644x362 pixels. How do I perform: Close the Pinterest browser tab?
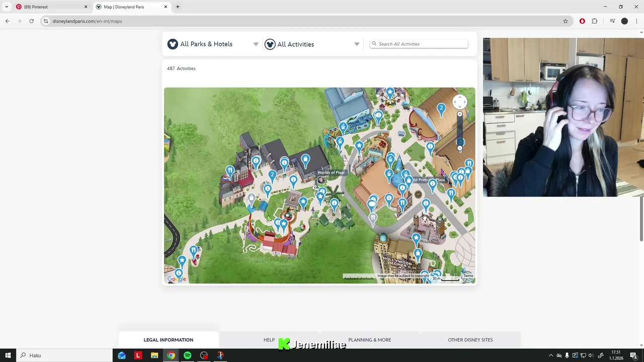pyautogui.click(x=86, y=7)
